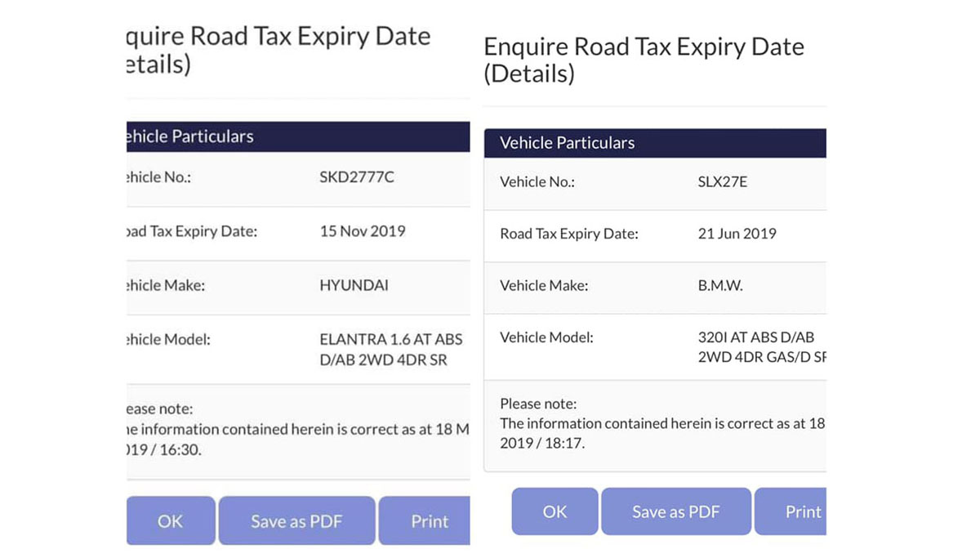Click vehicle number SLX27E
This screenshot has height=558, width=980.
click(x=717, y=182)
